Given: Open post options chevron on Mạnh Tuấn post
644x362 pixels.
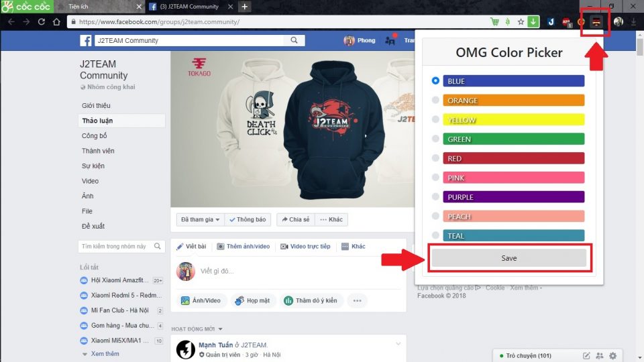Looking at the screenshot, I should (398, 344).
